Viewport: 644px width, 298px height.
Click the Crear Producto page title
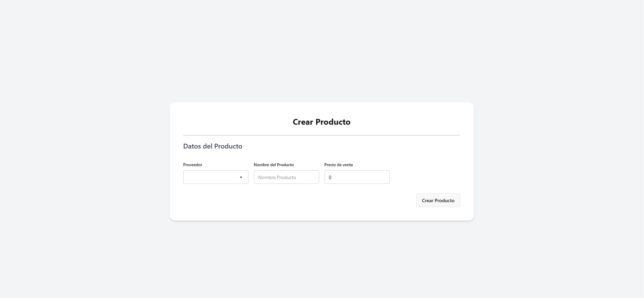tap(321, 122)
